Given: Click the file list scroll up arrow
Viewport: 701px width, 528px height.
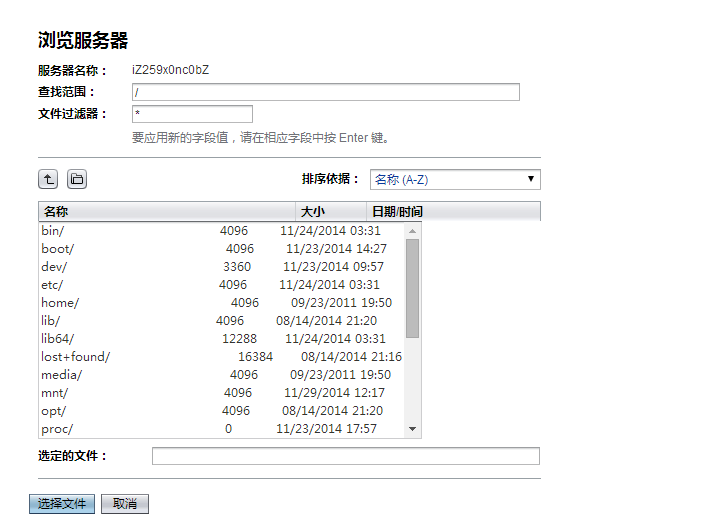Looking at the screenshot, I should 412,231.
